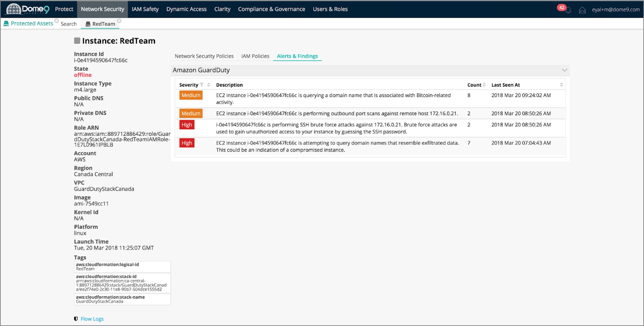Open the Protect menu
This screenshot has height=326, width=644.
coord(64,9)
